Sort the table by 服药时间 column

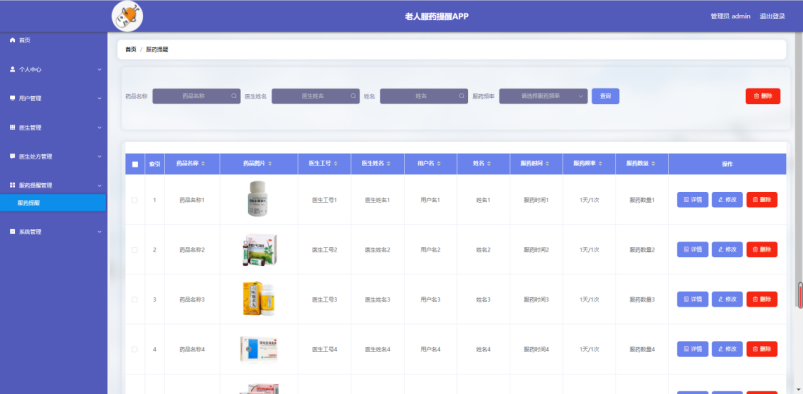click(547, 164)
